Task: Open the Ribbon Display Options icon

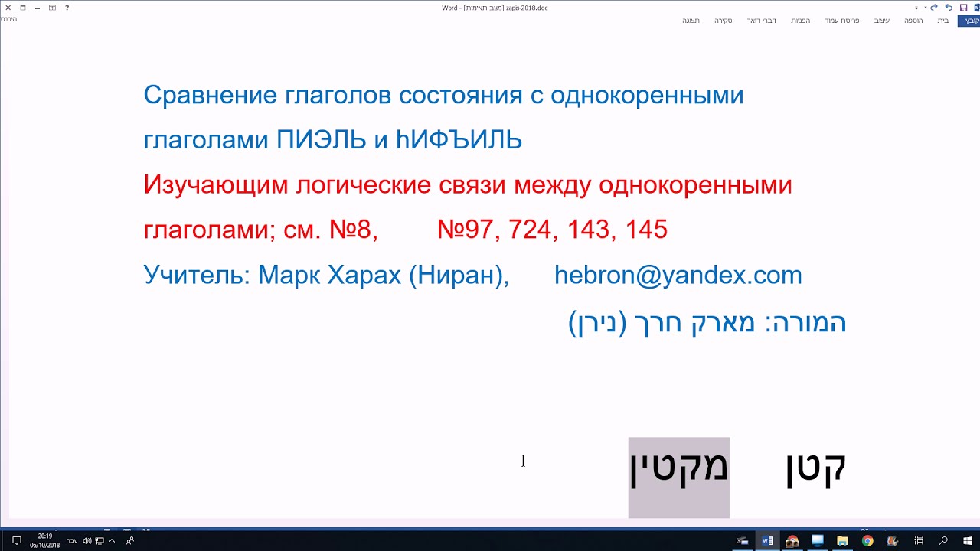Action: click(x=52, y=8)
